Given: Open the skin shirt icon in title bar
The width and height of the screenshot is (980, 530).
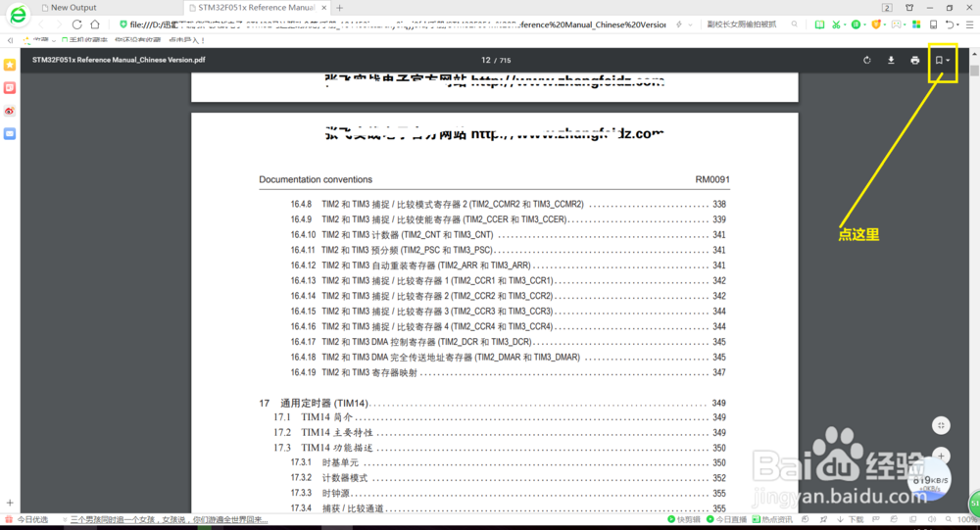Looking at the screenshot, I should click(909, 8).
